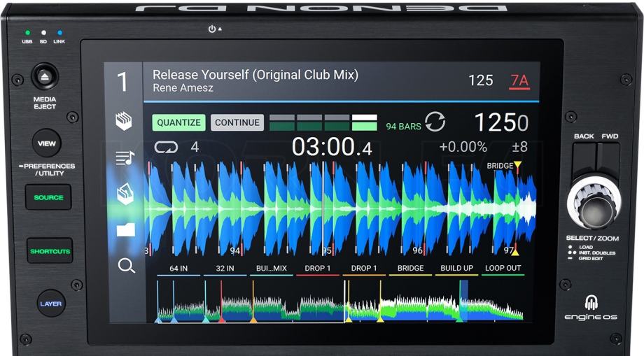Open the Prepare crate icon
The height and width of the screenshot is (356, 644).
click(125, 194)
